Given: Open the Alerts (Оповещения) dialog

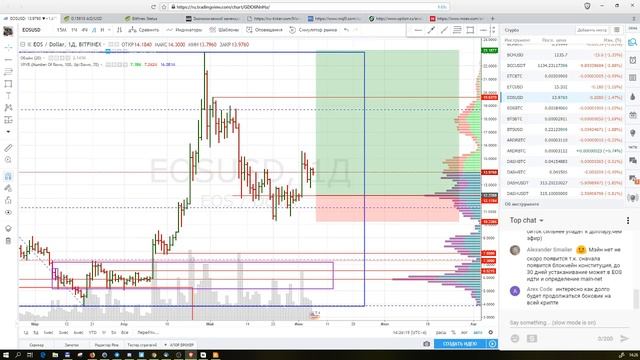Looking at the screenshot, I should (x=264, y=30).
